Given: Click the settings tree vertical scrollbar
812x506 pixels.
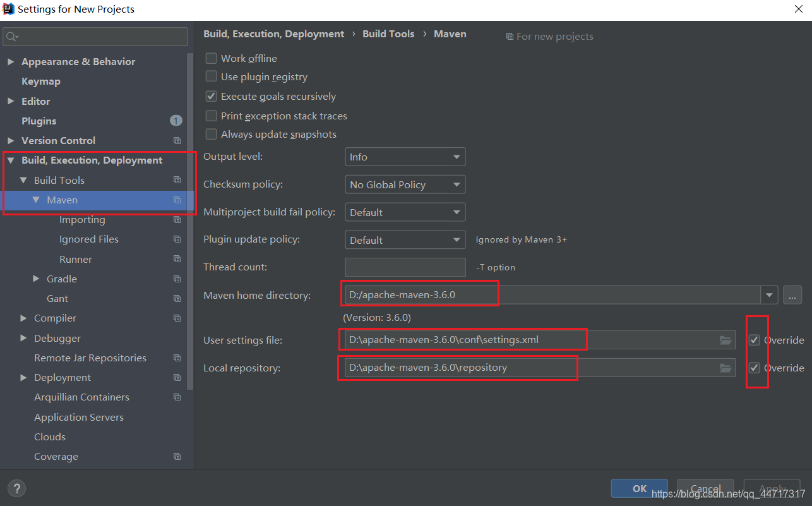Looking at the screenshot, I should [x=191, y=221].
